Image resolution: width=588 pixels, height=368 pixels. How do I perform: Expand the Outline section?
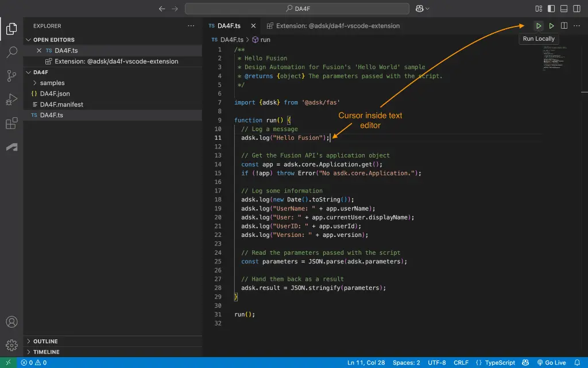click(29, 342)
